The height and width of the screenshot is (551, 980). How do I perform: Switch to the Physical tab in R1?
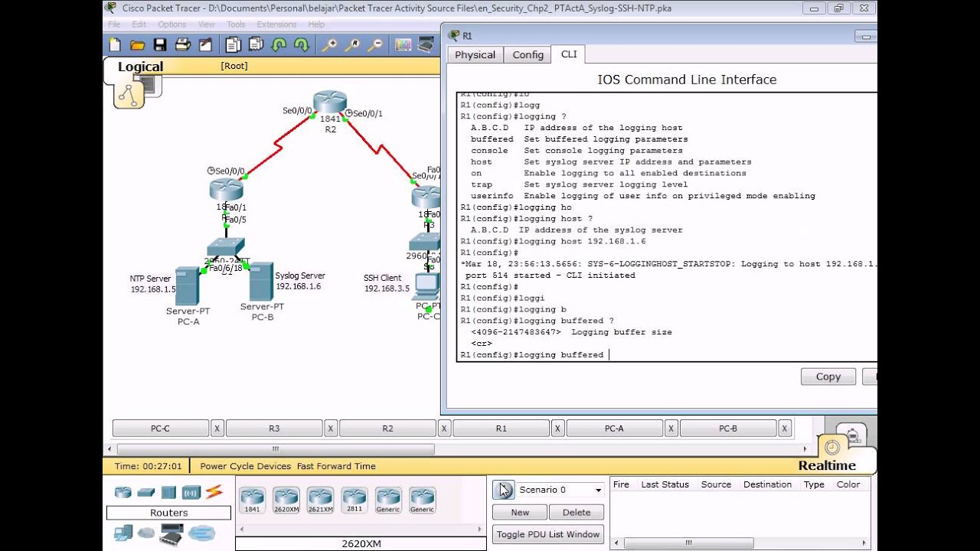(x=475, y=54)
